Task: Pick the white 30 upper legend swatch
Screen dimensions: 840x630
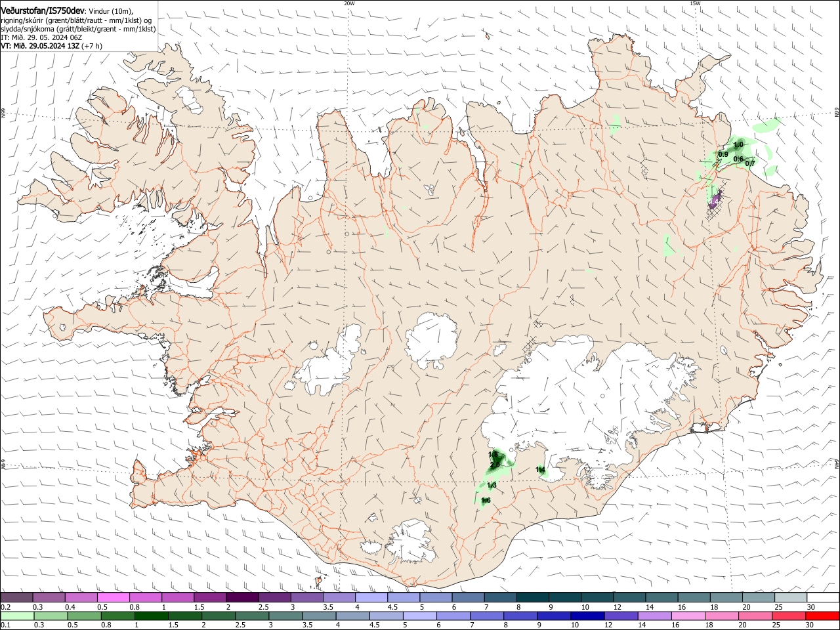Action: 822,597
